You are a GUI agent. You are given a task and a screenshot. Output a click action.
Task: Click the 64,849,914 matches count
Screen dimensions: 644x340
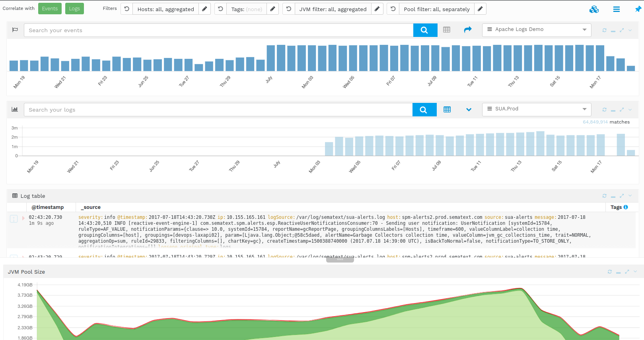tap(595, 122)
